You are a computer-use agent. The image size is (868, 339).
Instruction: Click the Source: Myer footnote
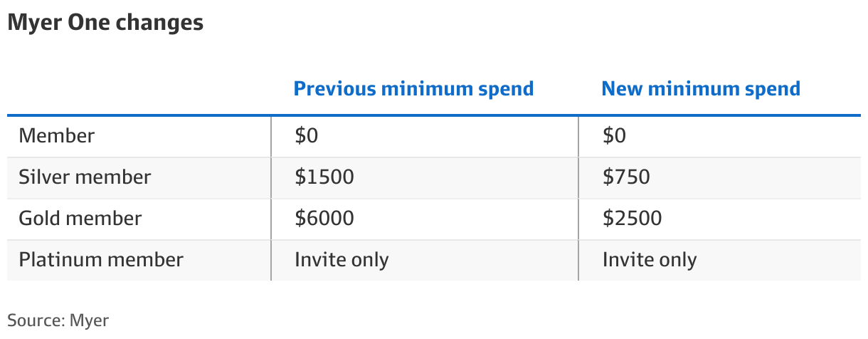[58, 320]
